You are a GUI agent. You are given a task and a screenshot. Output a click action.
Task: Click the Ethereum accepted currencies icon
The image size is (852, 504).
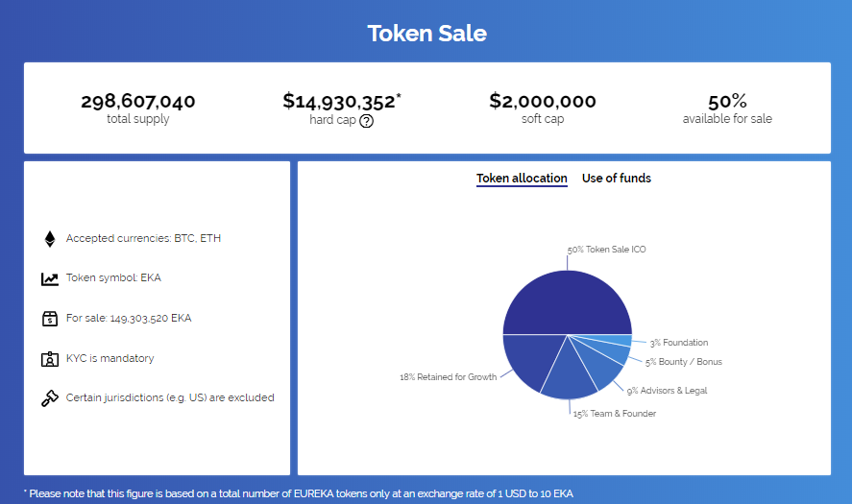[50, 239]
